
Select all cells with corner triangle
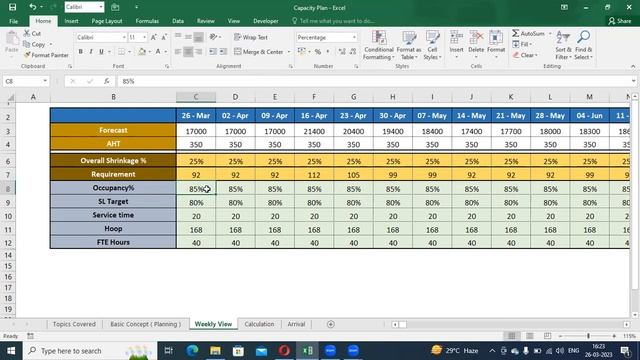pos(11,97)
